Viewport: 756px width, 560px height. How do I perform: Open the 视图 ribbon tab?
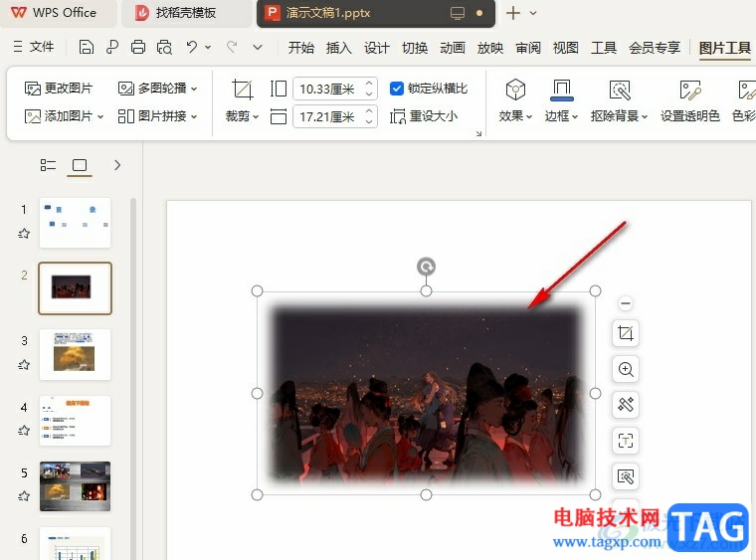(x=566, y=48)
